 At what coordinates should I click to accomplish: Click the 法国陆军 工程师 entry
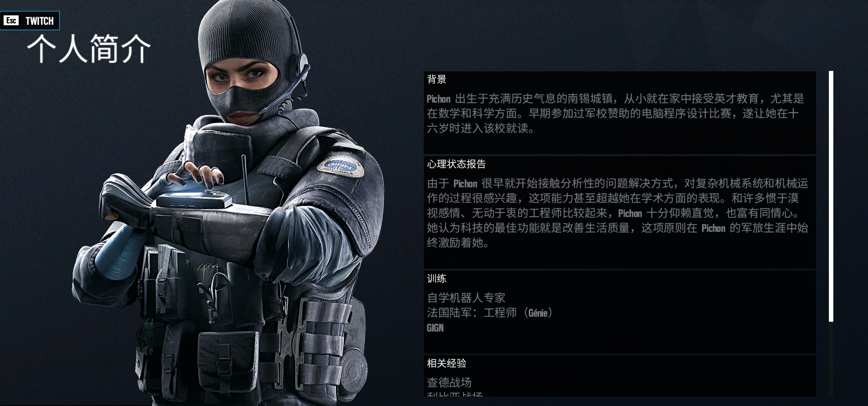point(490,313)
